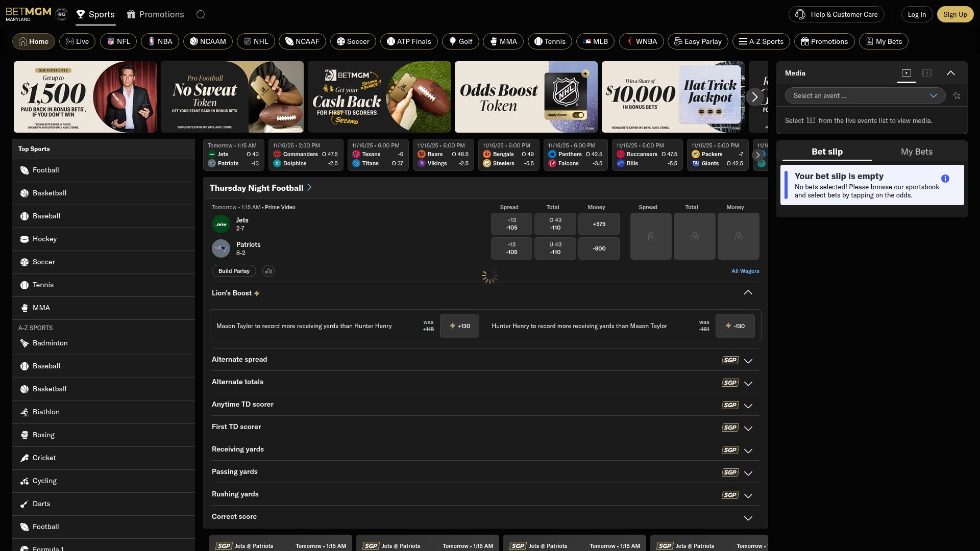Open the Sports top navigation tab
Viewport: 980px width, 551px height.
[x=95, y=14]
